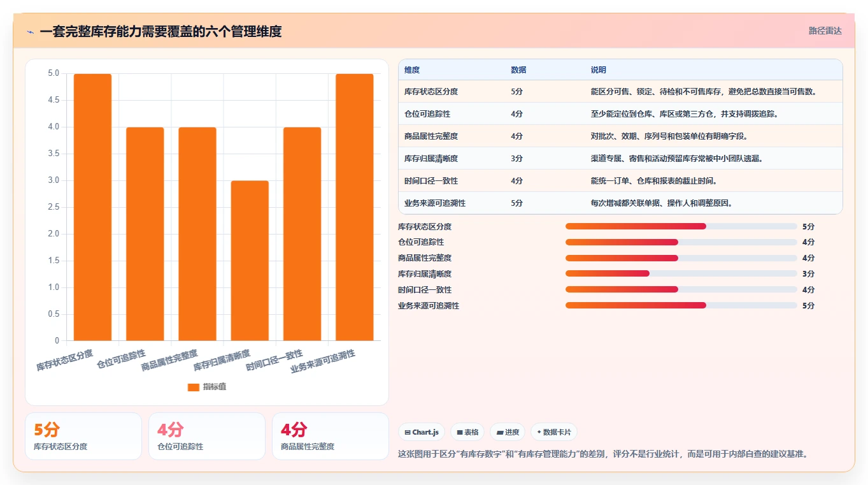Click the chart title 一套完整库存能力需要覆盖的六个管理维度
Screen dimensions: 868x485
tap(160, 31)
